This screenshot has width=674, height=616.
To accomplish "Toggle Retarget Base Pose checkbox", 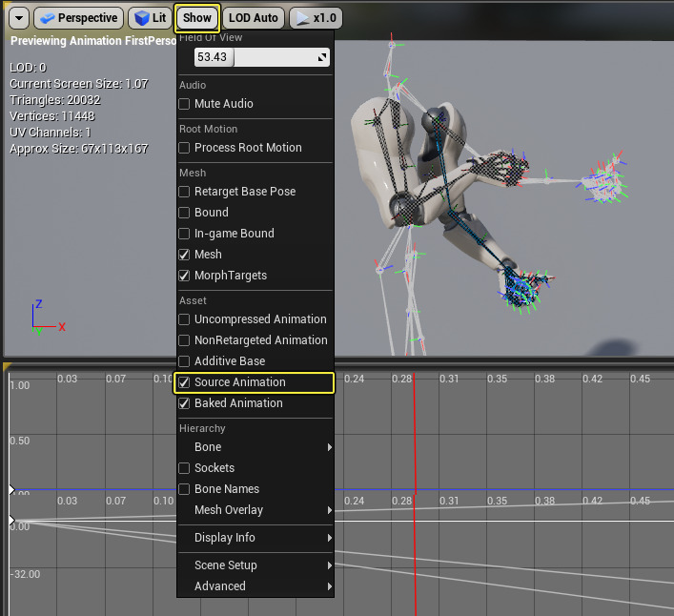I will pos(185,192).
